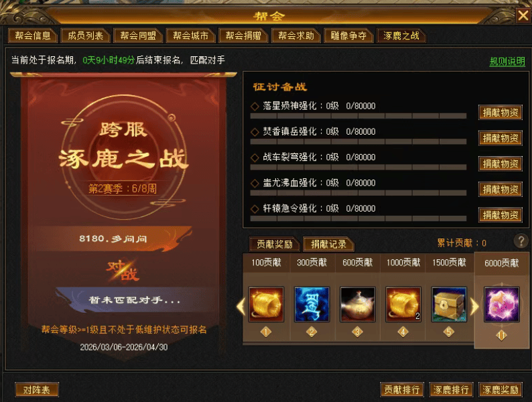Donate supplies to 落星殒神强化
Image resolution: width=532 pixels, height=402 pixels.
[x=501, y=113]
